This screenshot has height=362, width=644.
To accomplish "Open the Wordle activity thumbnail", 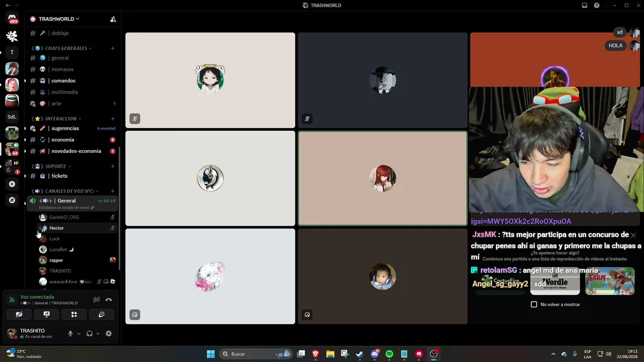I will click(555, 281).
